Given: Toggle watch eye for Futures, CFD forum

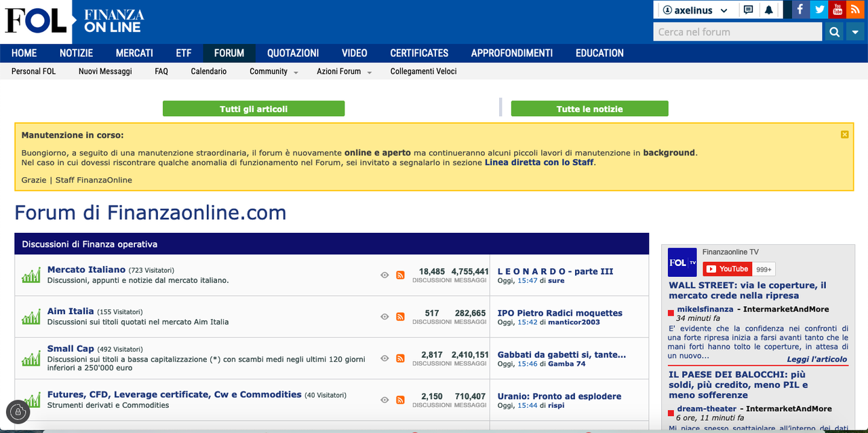Looking at the screenshot, I should pos(384,400).
